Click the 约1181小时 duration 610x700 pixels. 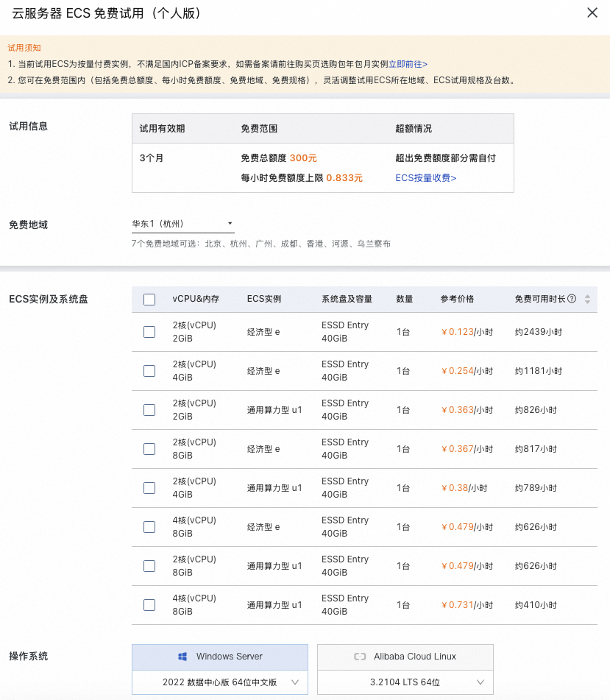pos(538,371)
